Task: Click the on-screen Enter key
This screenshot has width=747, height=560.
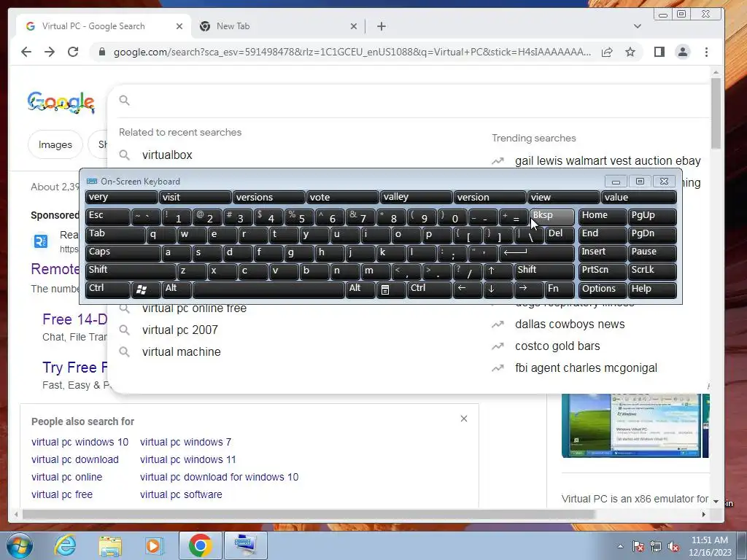Action: [x=536, y=253]
